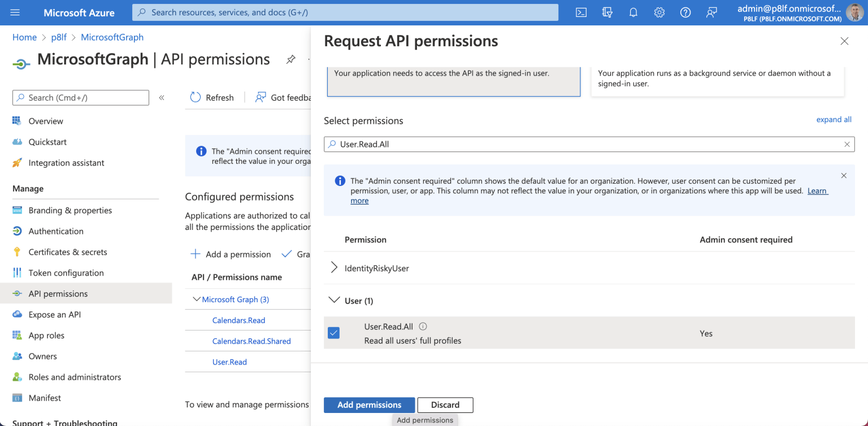
Task: Click the info icon beside User.Read.All
Action: point(423,327)
